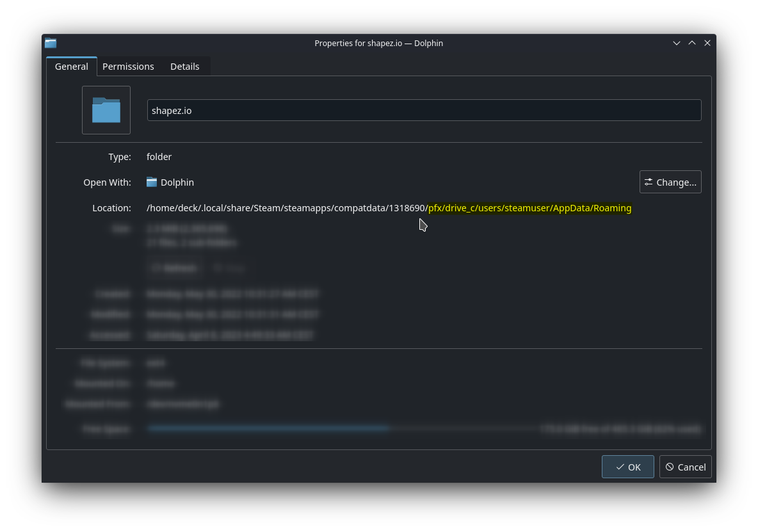Minimize the Properties window
The height and width of the screenshot is (532, 758).
tap(676, 43)
